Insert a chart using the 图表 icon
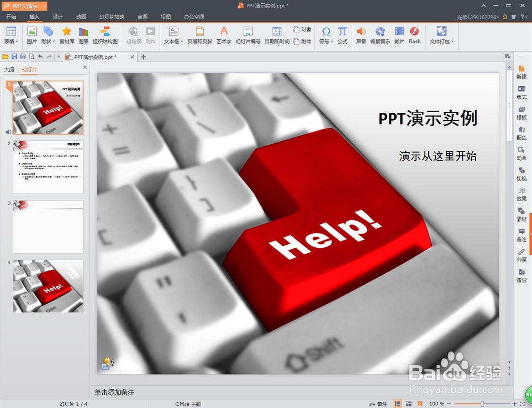Viewport: 532px width, 408px height. pos(83,35)
